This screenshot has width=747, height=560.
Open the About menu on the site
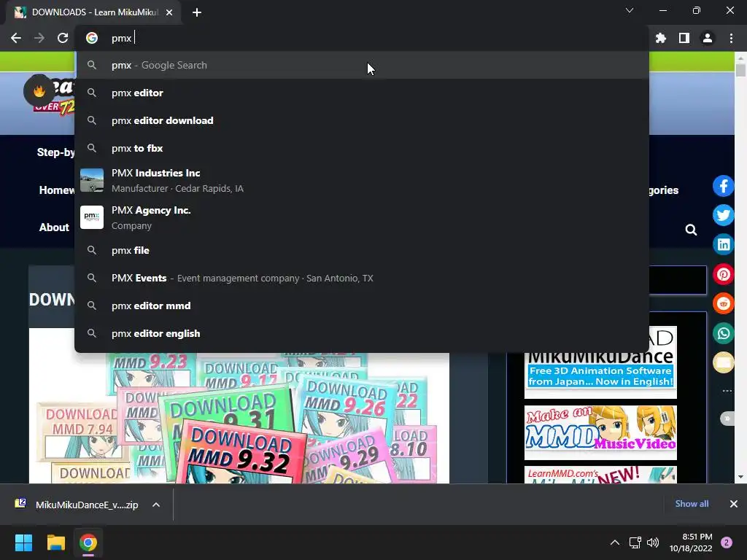click(x=54, y=227)
